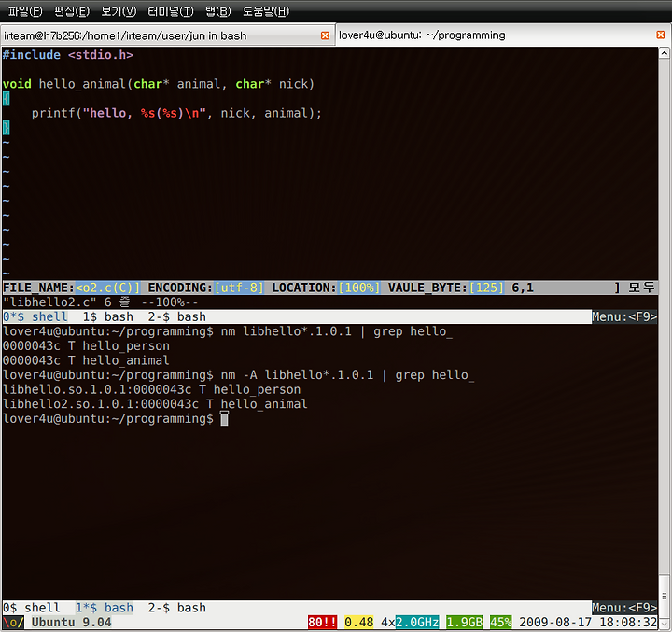Click Menu:<F9> in bottom screen bar
The height and width of the screenshot is (632, 672).
click(x=624, y=608)
